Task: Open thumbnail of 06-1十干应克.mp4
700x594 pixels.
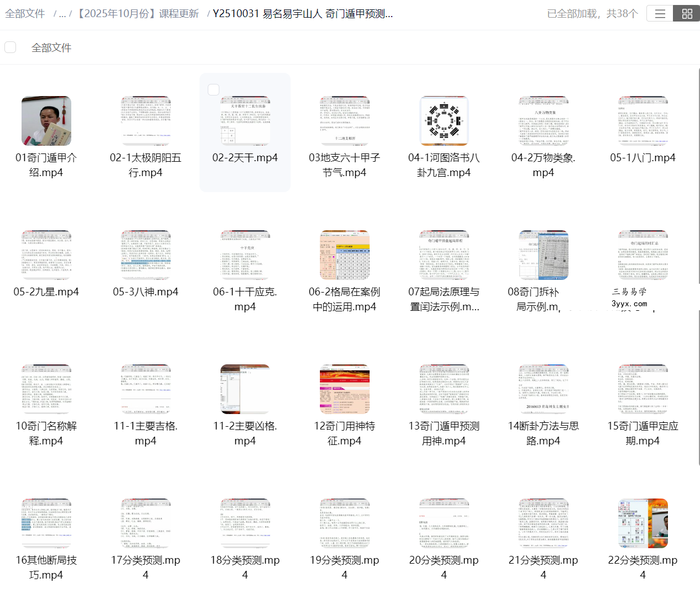Action: coord(245,255)
